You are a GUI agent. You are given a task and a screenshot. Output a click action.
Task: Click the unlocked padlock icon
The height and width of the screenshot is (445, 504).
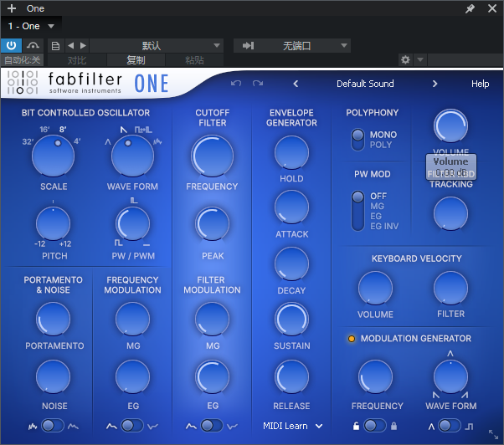pyautogui.click(x=356, y=426)
